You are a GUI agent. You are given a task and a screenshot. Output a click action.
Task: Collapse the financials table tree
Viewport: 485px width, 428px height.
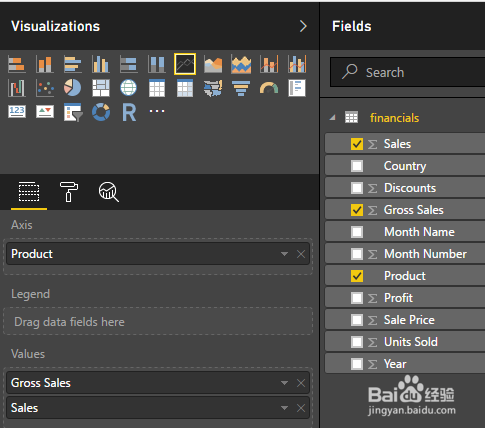(x=332, y=118)
